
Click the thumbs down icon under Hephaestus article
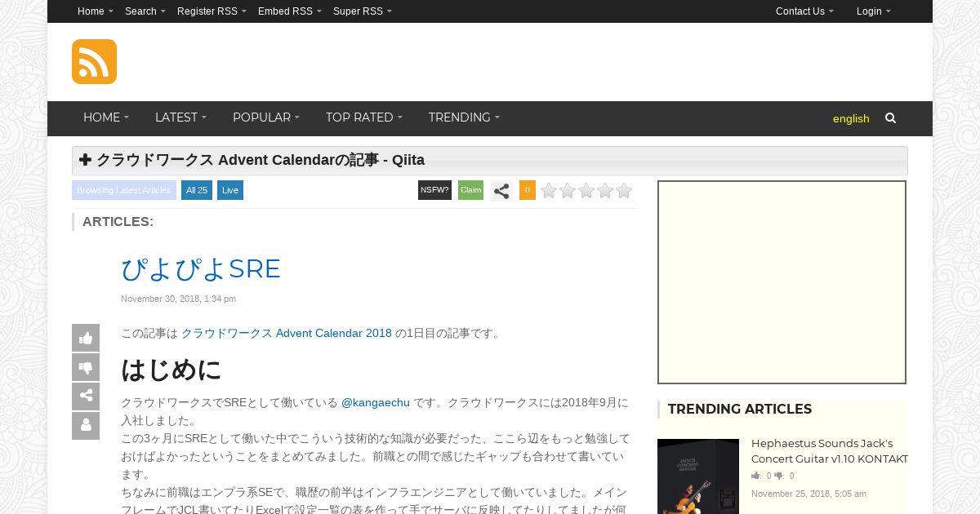(x=779, y=476)
